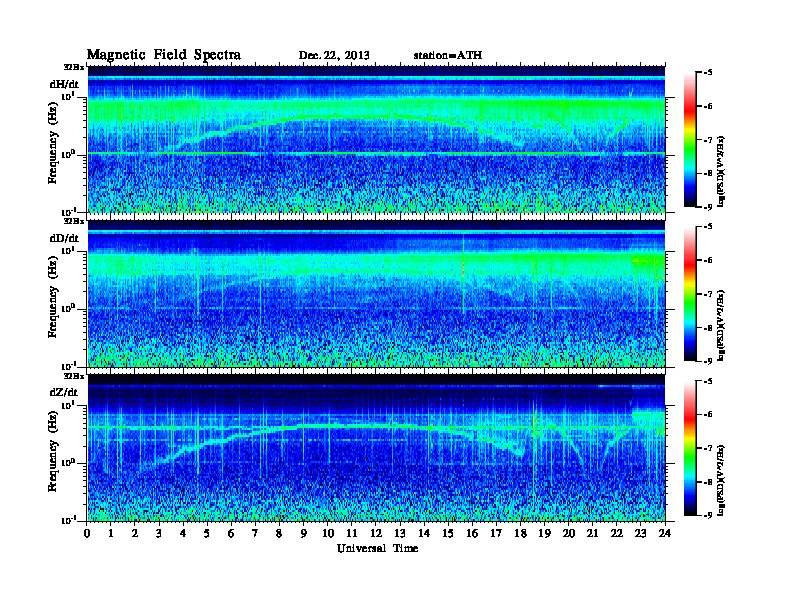Screen dimensions: 792x612
Task: Click the dD/dt spectrogram plot area
Action: [376, 293]
